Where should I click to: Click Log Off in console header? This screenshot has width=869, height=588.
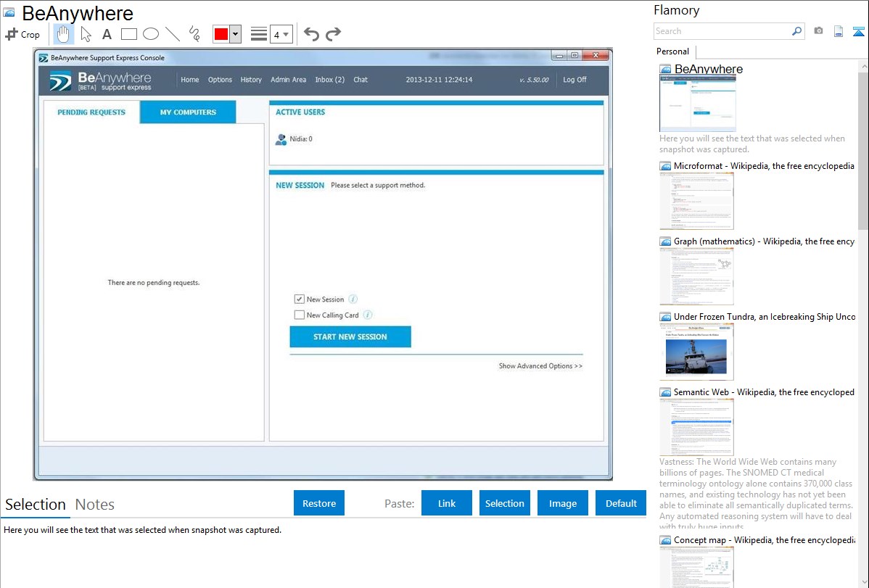(574, 80)
